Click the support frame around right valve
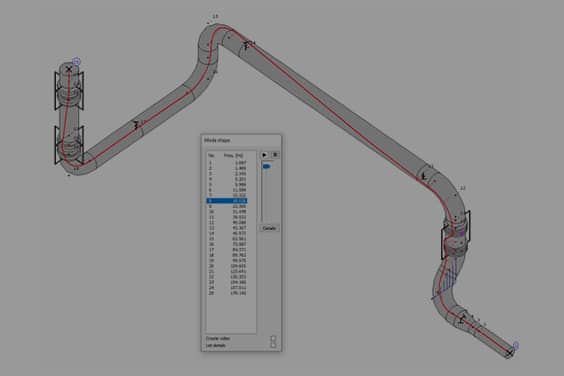The image size is (564, 376). 455,235
